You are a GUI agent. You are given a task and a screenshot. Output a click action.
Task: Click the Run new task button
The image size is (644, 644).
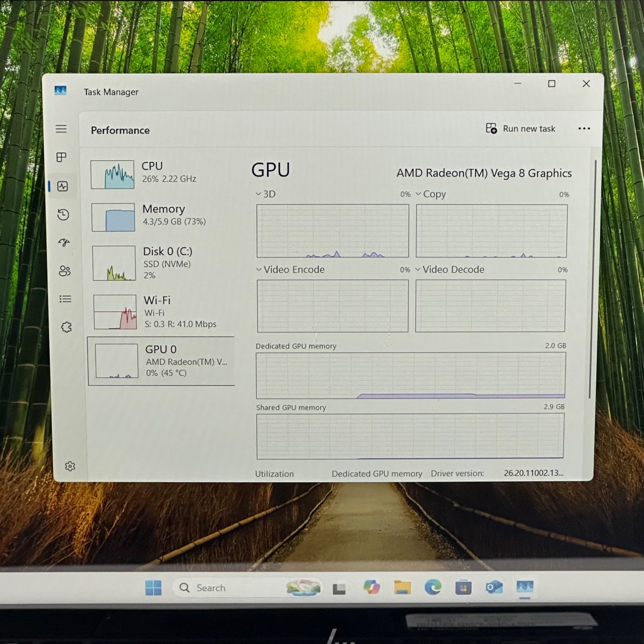[520, 128]
